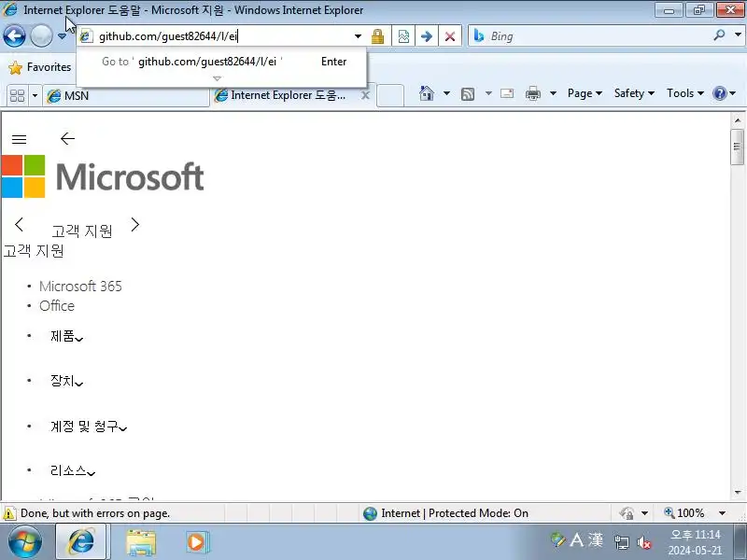The height and width of the screenshot is (560, 747).
Task: Open the zoom level 100% button
Action: tap(684, 512)
